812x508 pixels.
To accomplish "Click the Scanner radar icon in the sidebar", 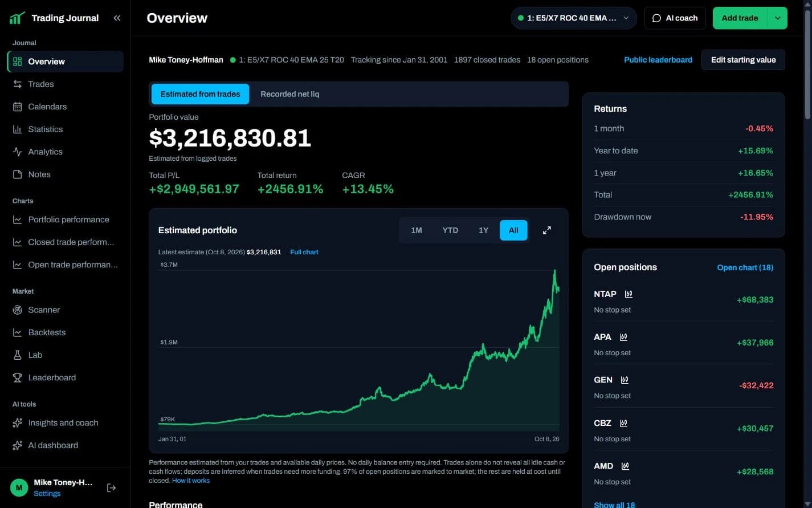I will click(x=18, y=310).
